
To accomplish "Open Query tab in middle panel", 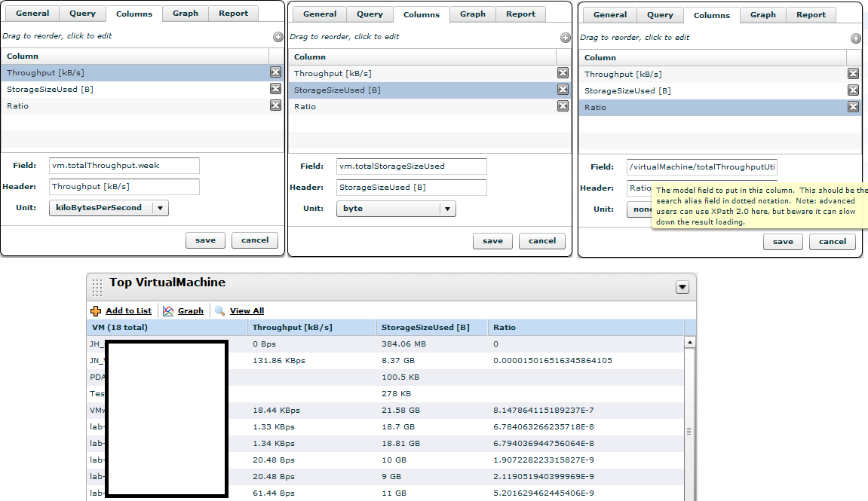I will click(370, 14).
